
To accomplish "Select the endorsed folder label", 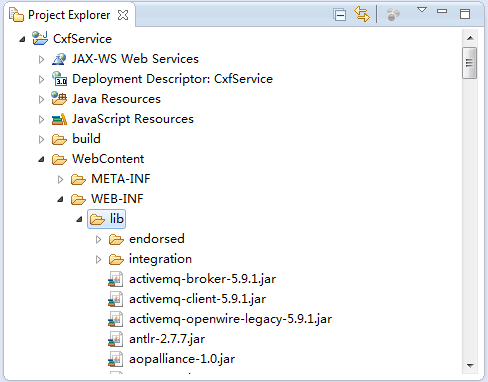I will (157, 239).
